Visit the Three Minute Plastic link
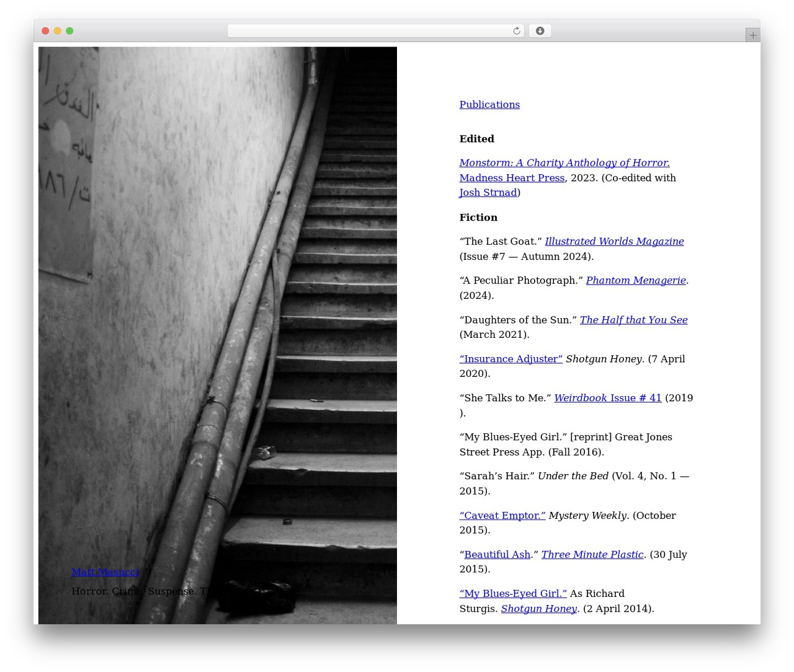The image size is (794, 672). (592, 554)
